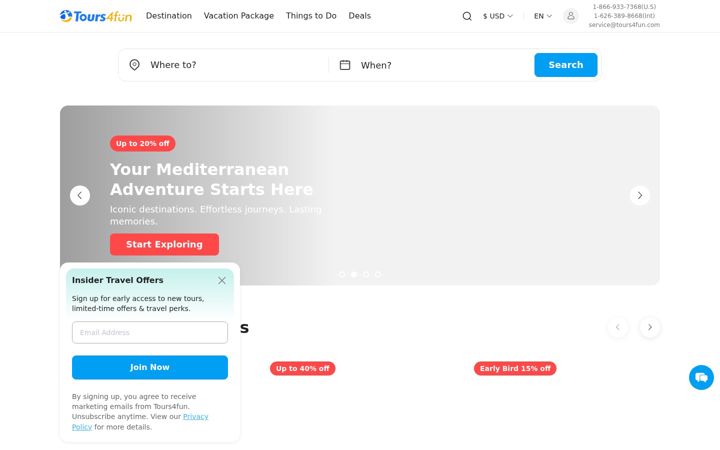Show the previous banner slide
The image size is (720, 450).
click(x=80, y=196)
